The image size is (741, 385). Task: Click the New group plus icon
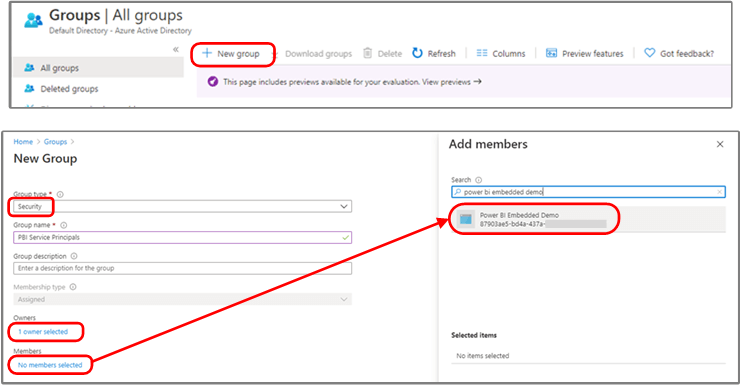(207, 53)
